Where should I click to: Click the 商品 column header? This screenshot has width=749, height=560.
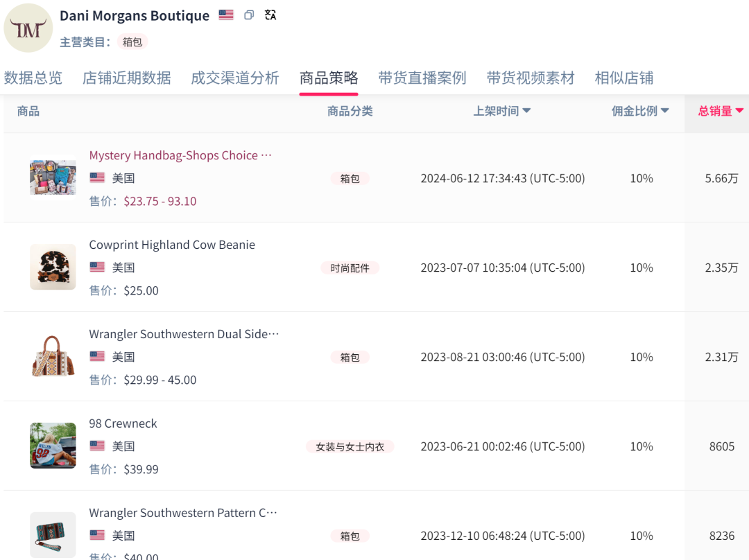pyautogui.click(x=28, y=111)
